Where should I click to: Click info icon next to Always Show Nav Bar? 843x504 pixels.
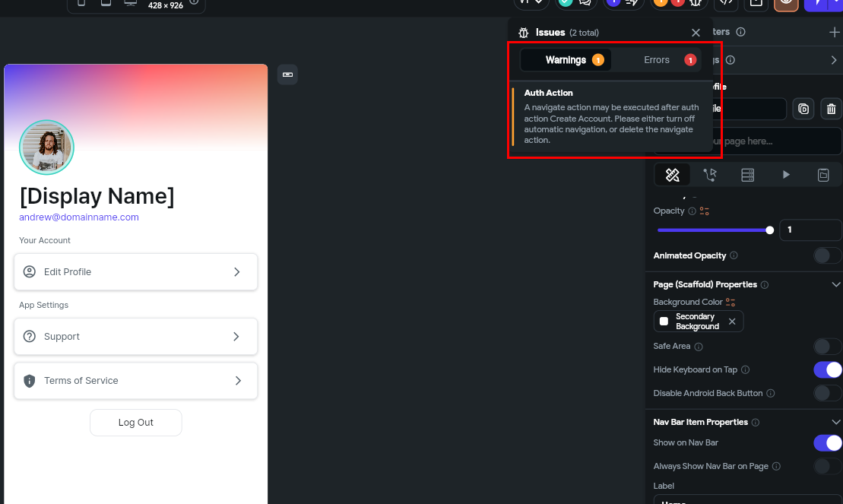776,466
